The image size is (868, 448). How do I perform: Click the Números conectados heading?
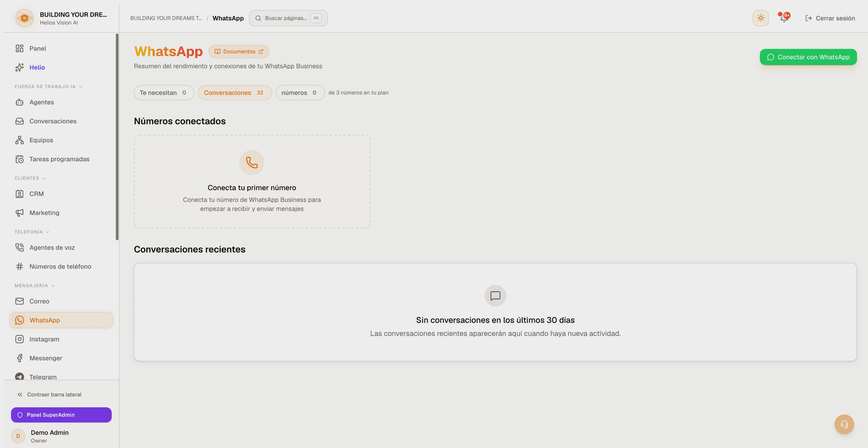pyautogui.click(x=180, y=121)
